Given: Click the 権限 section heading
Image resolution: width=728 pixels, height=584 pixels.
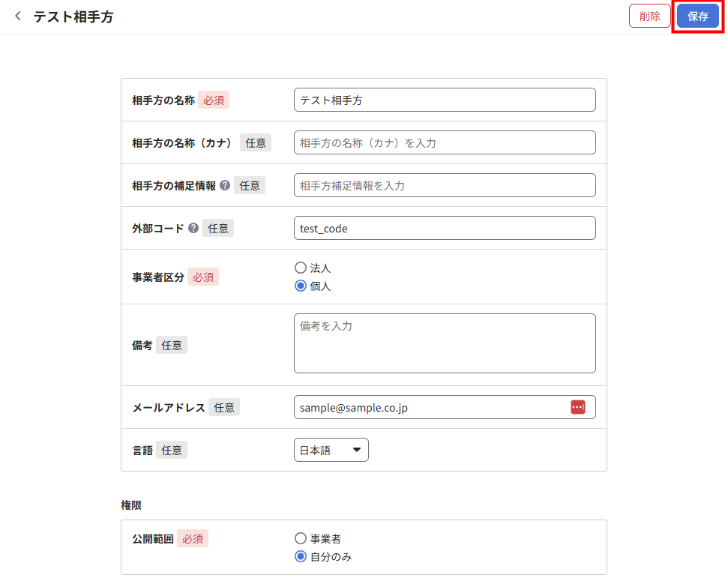Looking at the screenshot, I should (x=131, y=505).
